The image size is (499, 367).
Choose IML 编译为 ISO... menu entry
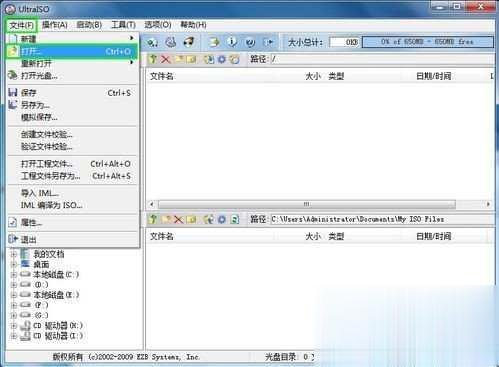[72, 205]
